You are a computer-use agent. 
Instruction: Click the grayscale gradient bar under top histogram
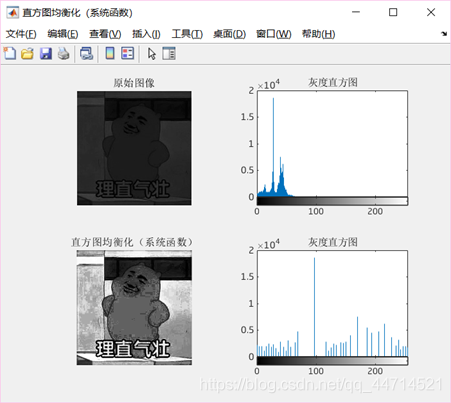tap(332, 201)
